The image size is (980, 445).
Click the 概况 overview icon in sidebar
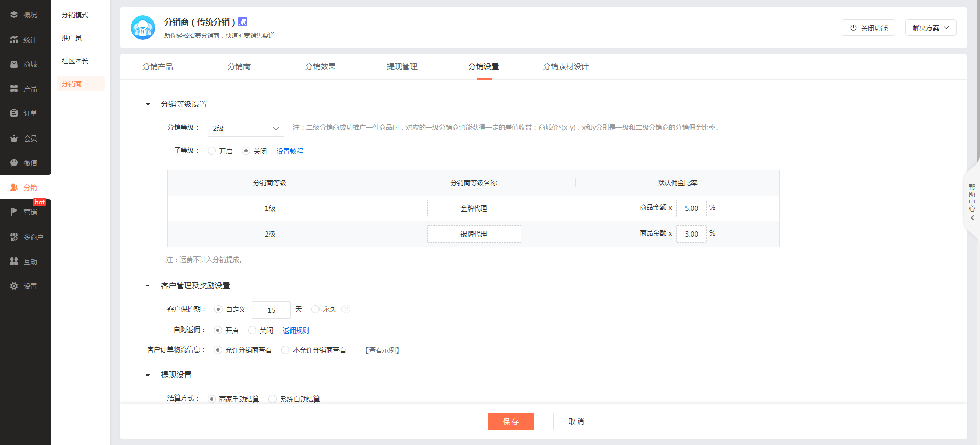14,15
